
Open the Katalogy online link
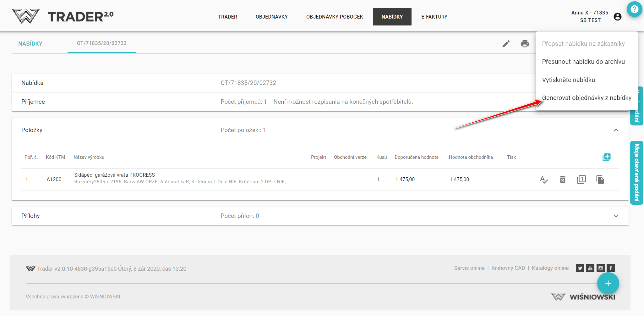tap(550, 268)
